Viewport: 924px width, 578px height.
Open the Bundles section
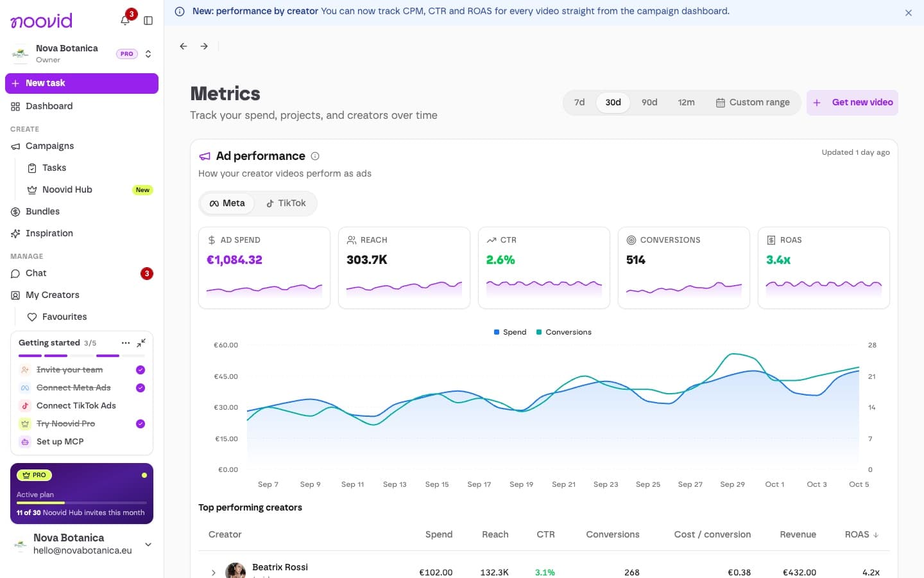81,212
